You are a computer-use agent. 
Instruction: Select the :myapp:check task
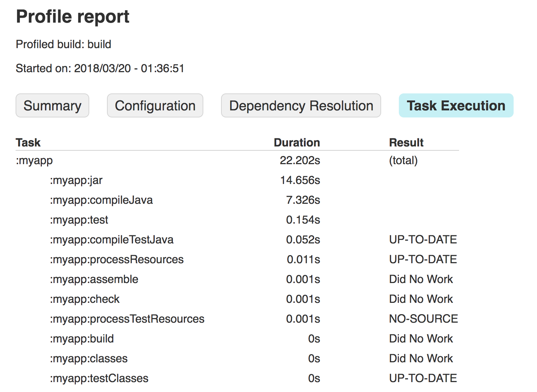coord(85,299)
